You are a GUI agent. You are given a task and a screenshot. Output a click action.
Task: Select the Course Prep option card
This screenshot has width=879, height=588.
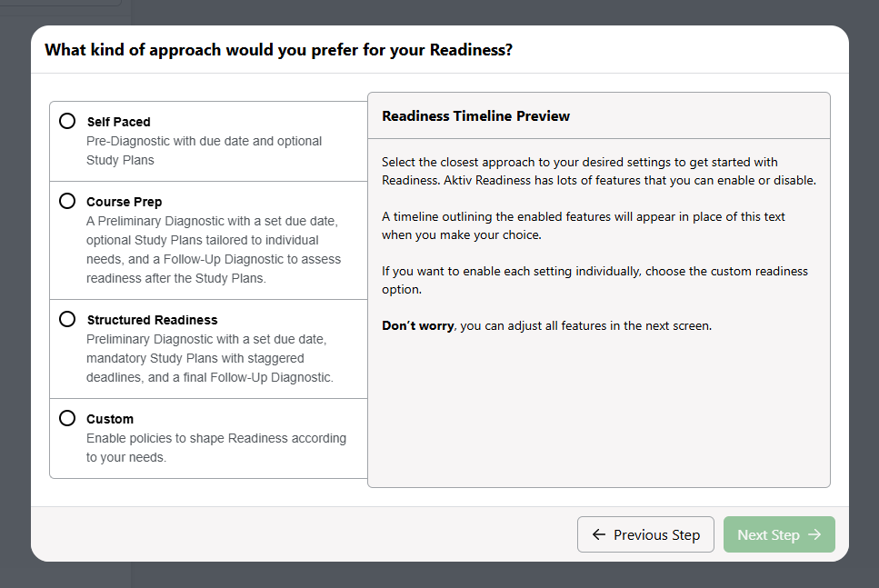tap(207, 240)
